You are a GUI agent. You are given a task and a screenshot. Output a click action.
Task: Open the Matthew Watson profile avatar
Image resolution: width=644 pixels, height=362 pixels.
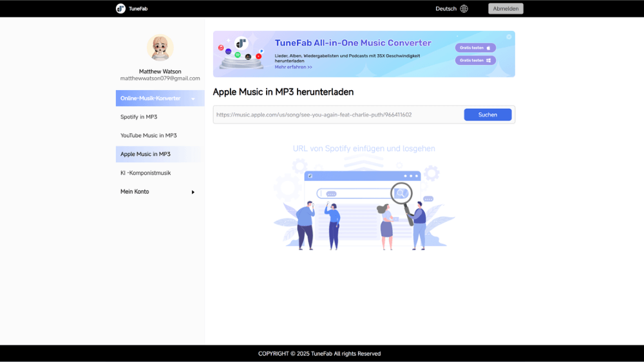pos(160,48)
